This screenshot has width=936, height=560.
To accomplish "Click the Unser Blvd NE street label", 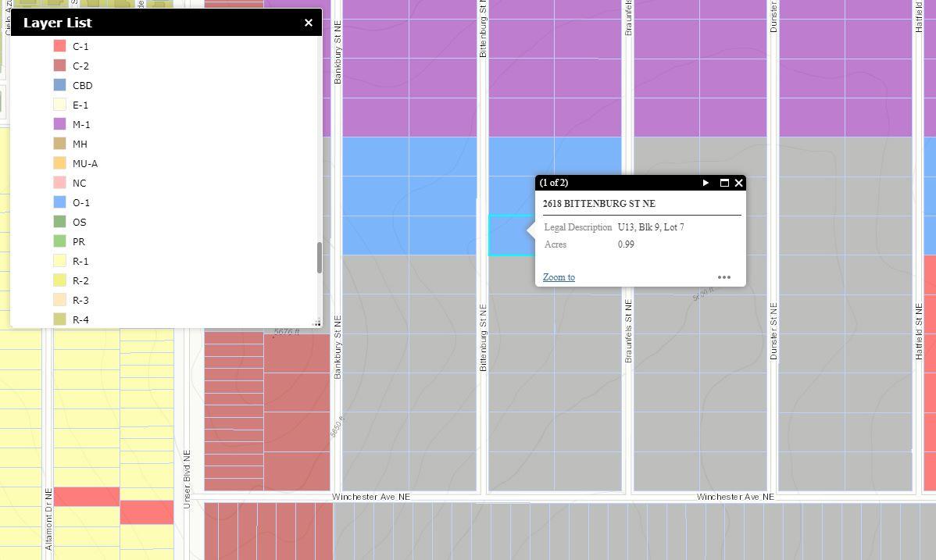I will [187, 479].
